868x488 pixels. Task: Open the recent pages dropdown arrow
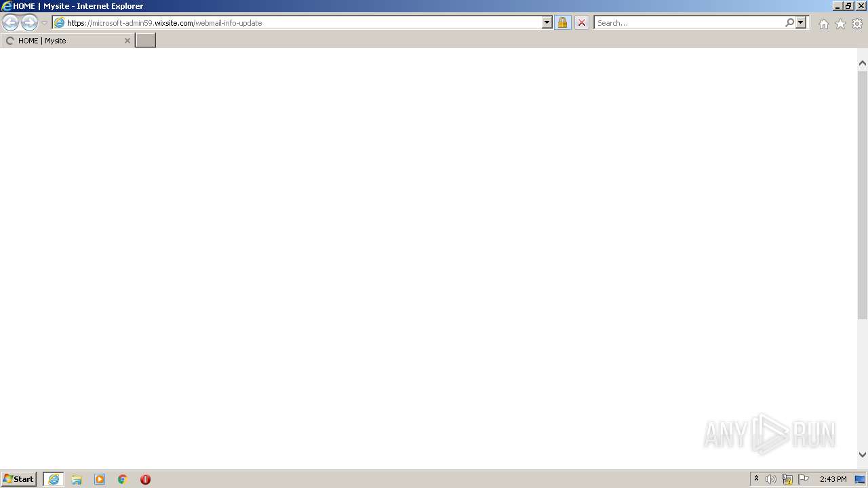point(44,23)
